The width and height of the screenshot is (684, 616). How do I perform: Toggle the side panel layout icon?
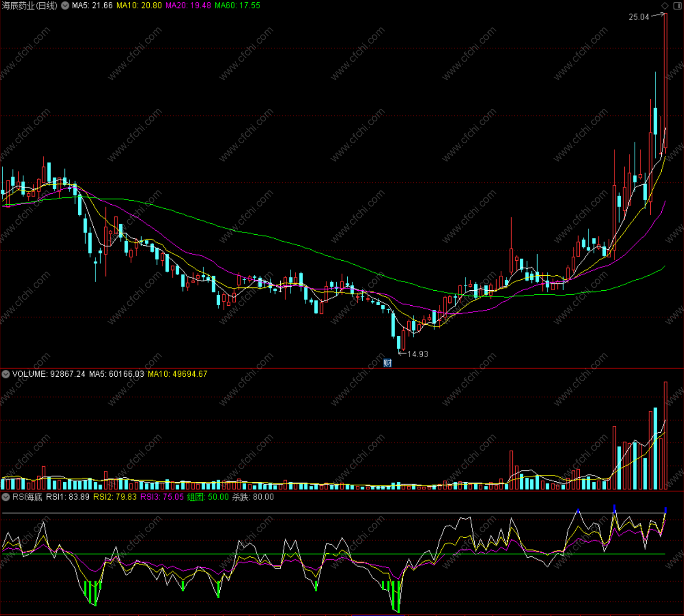click(677, 5)
